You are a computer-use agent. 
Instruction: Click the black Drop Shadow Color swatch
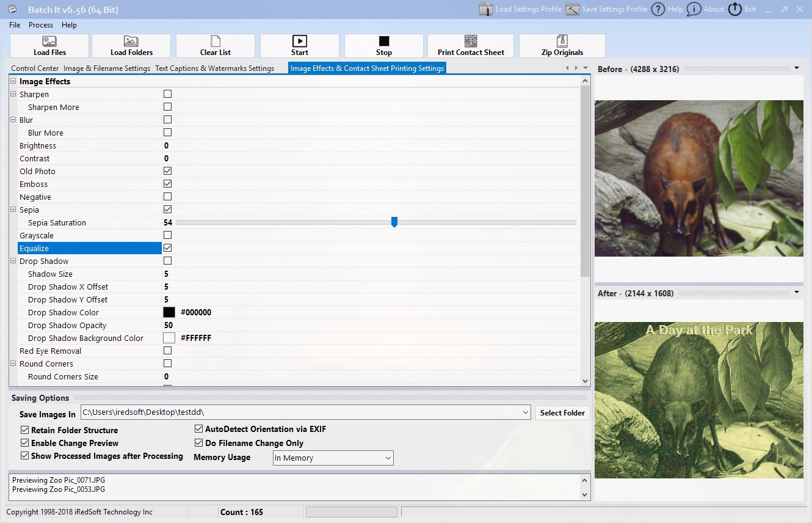(x=169, y=312)
